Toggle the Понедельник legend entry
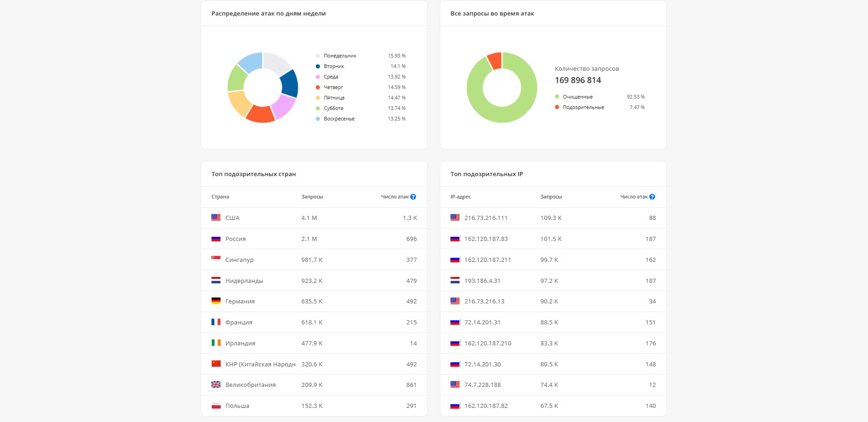 click(340, 56)
